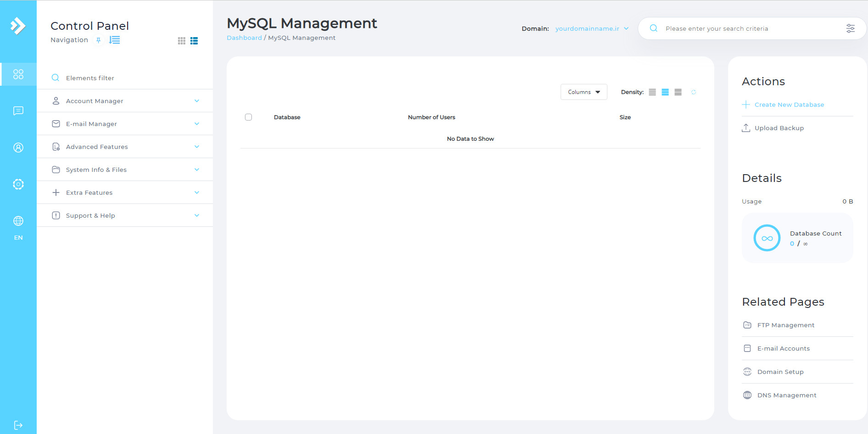The height and width of the screenshot is (434, 868).
Task: Click the DirectAdmin logo icon
Action: click(x=18, y=26)
